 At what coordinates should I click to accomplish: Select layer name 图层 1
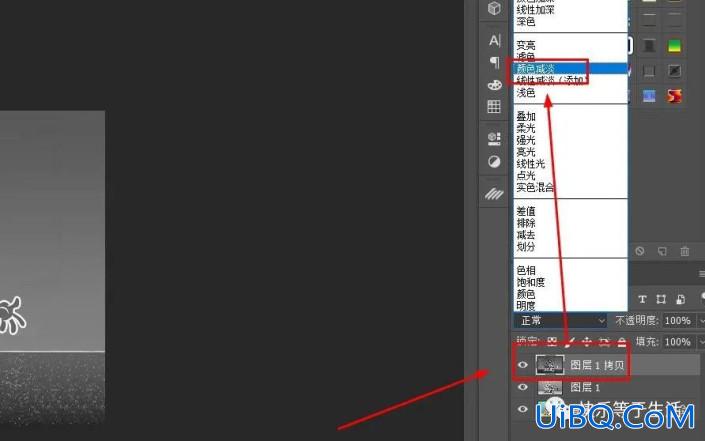pos(585,387)
